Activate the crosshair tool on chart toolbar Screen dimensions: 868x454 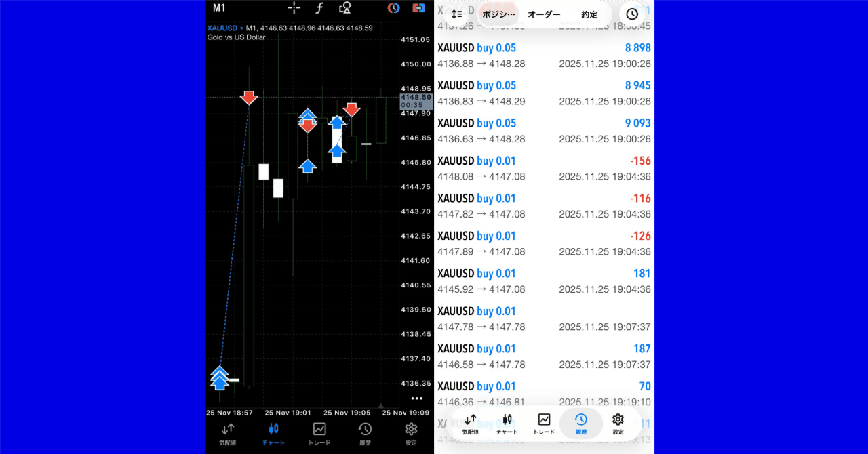coord(294,8)
